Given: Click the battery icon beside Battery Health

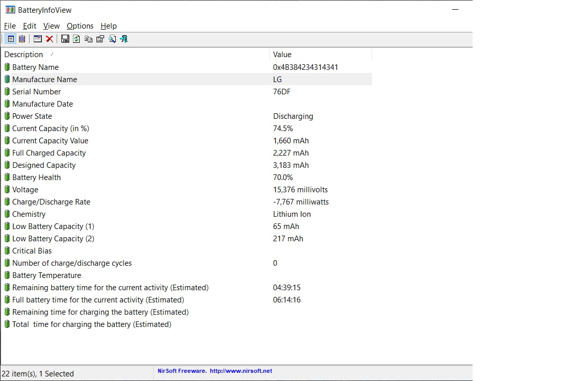Looking at the screenshot, I should pyautogui.click(x=7, y=177).
